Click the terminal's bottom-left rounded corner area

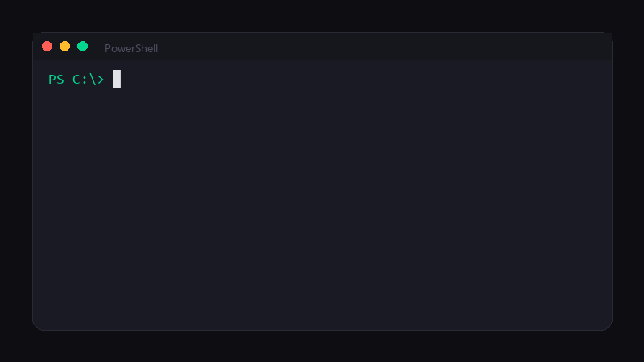pyautogui.click(x=40, y=323)
